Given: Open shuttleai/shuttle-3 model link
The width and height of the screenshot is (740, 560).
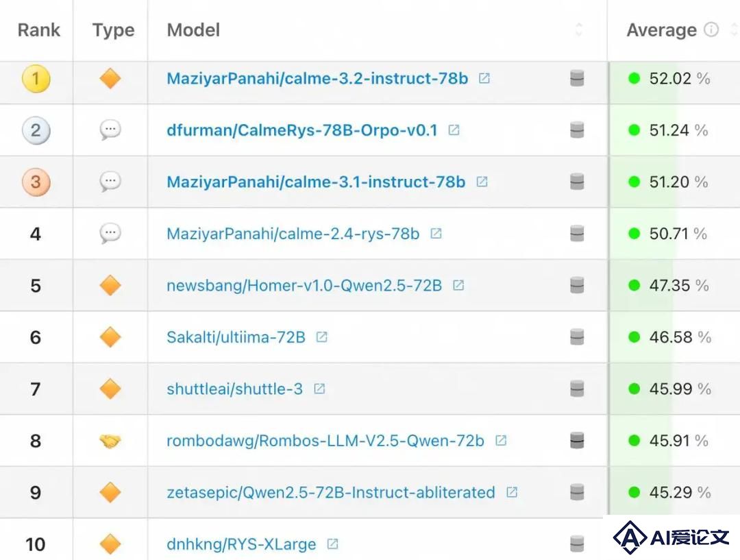Looking at the screenshot, I should [234, 389].
